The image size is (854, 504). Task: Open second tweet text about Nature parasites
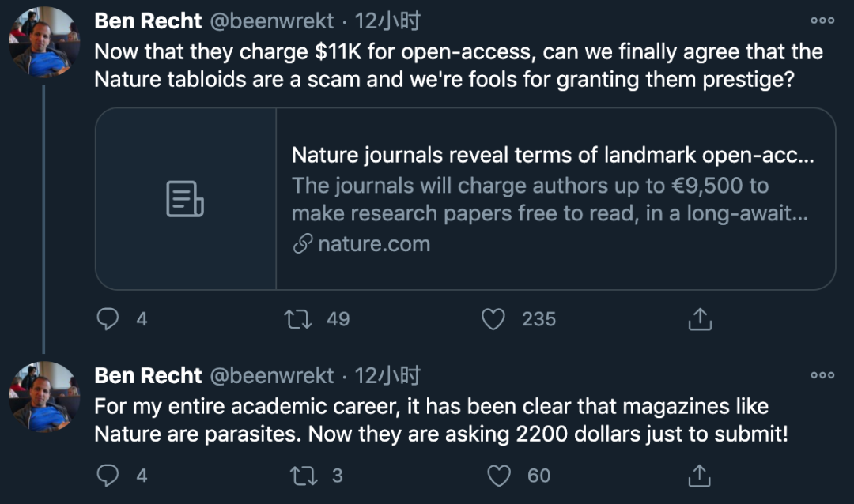[441, 420]
